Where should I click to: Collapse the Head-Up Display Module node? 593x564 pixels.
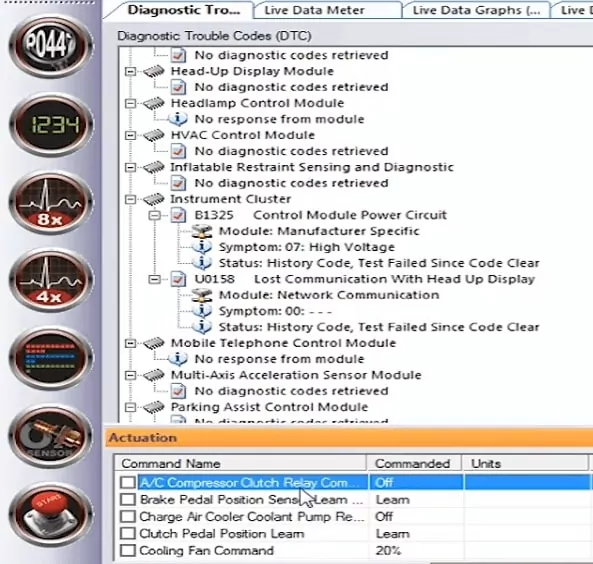[x=130, y=71]
